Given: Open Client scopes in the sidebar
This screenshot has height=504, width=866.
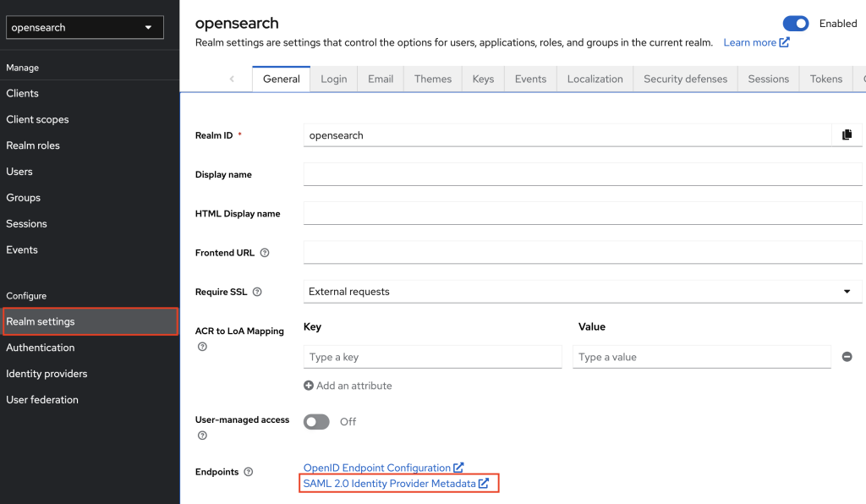Looking at the screenshot, I should coord(90,119).
